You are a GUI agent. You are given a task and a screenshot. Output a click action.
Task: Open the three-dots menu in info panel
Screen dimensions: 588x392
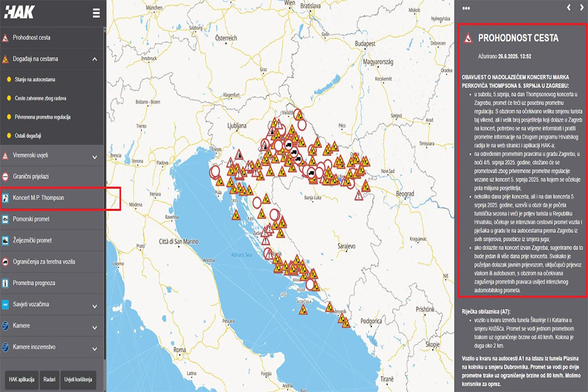(x=466, y=8)
